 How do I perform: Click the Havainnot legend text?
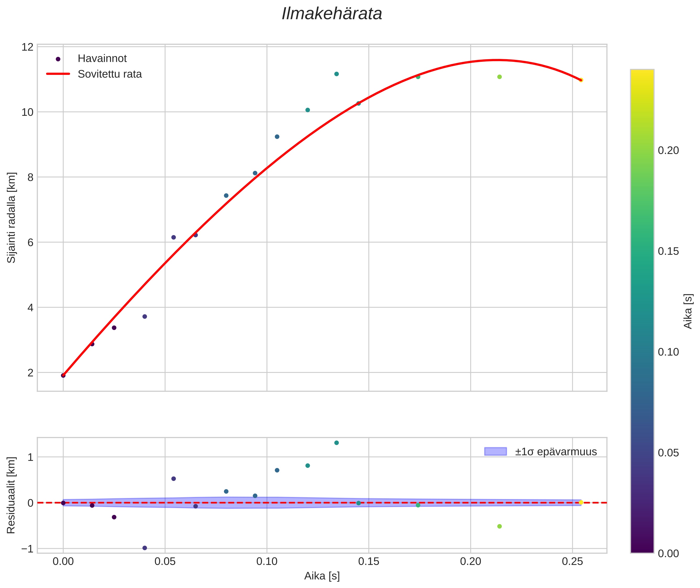click(x=102, y=59)
